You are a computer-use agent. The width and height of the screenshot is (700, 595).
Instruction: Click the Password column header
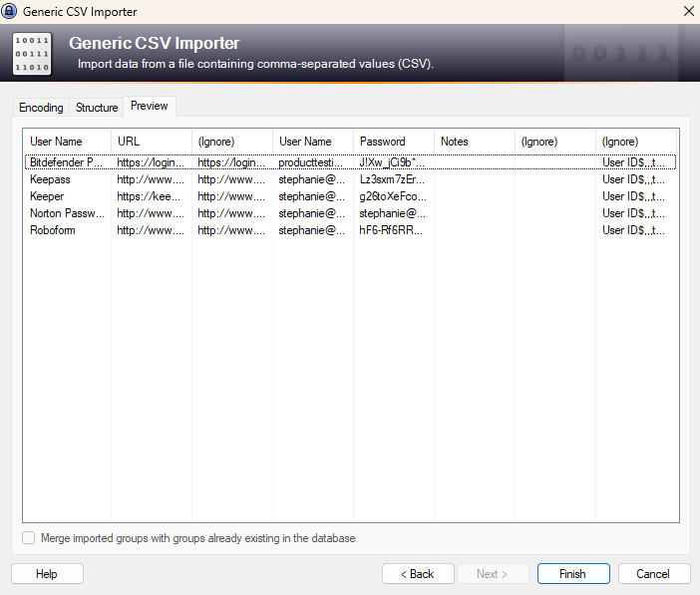[383, 142]
